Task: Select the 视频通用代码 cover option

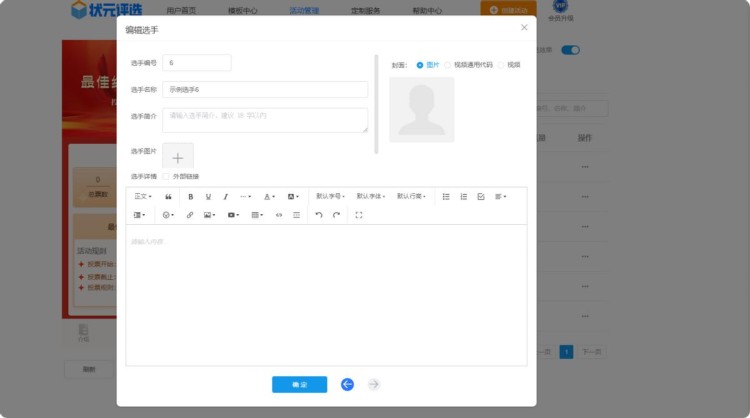Action: (448, 65)
